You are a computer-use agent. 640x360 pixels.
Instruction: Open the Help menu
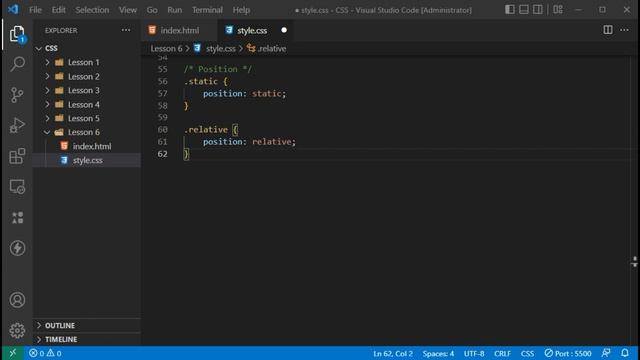tap(241, 10)
